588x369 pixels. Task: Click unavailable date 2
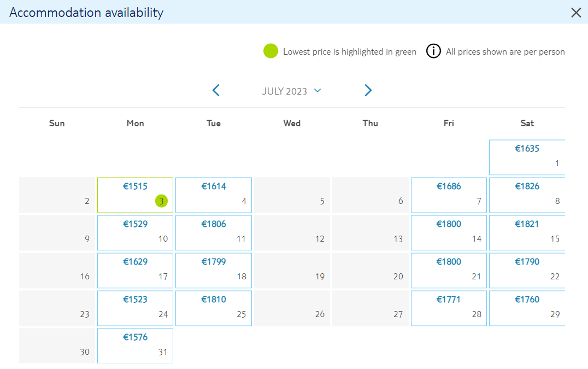(57, 195)
